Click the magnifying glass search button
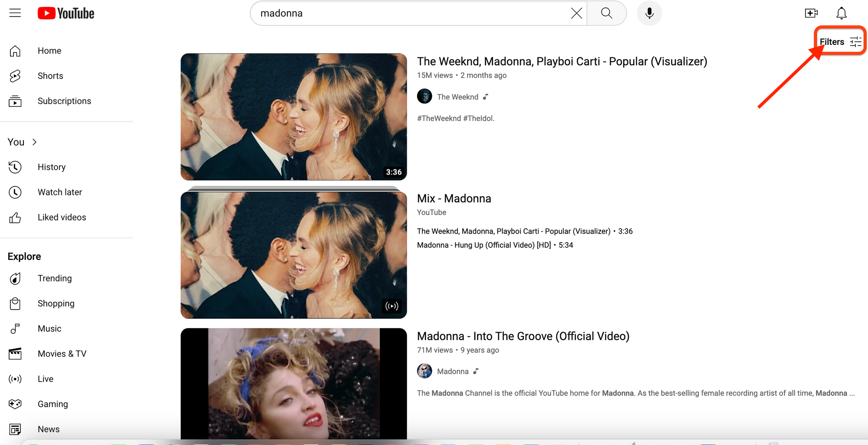 point(607,13)
